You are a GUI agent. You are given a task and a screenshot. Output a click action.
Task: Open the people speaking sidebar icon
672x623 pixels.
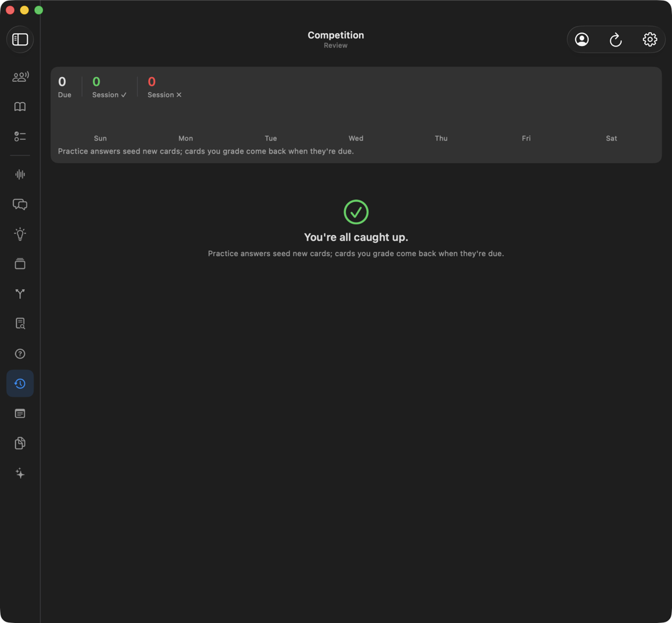[x=20, y=76]
